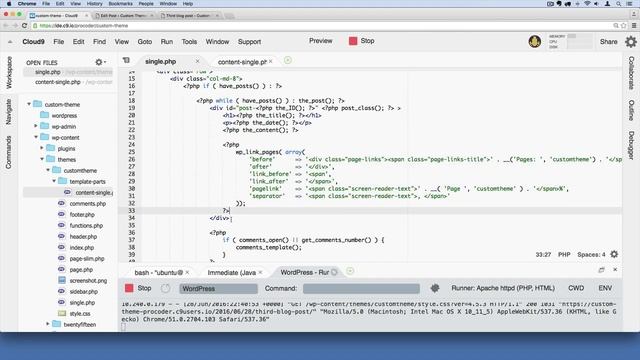
Task: Open Cloud9 preferences gear icon
Action: click(x=631, y=42)
